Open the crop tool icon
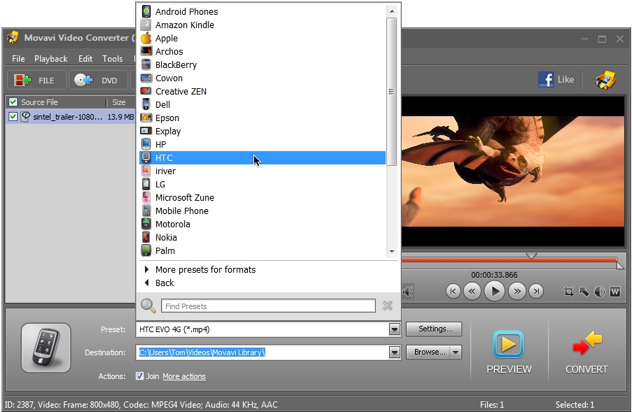The width and height of the screenshot is (632, 412). pos(568,291)
